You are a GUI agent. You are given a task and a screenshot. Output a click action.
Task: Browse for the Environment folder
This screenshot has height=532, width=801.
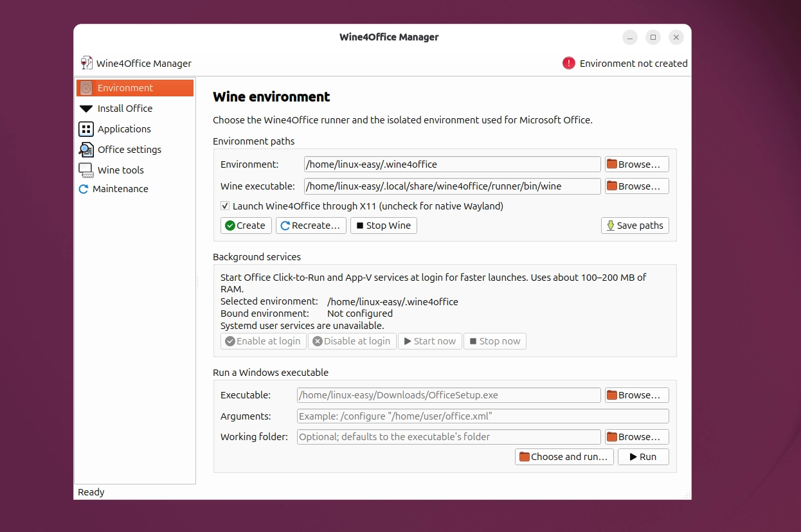point(636,164)
